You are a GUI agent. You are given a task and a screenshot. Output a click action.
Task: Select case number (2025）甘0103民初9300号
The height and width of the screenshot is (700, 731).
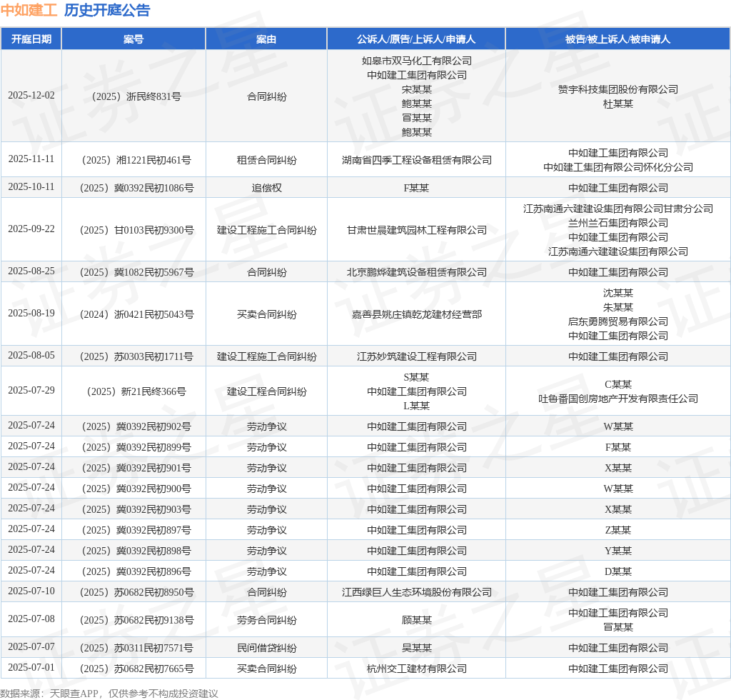(136, 230)
